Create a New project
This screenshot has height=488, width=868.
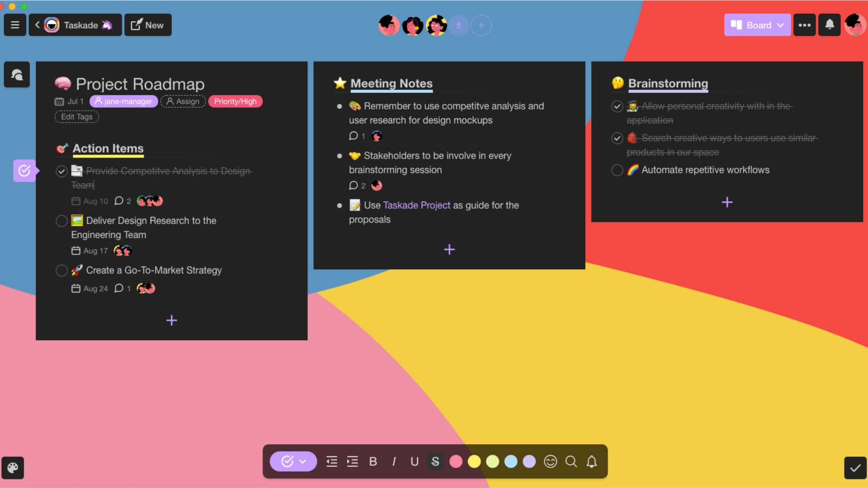148,25
